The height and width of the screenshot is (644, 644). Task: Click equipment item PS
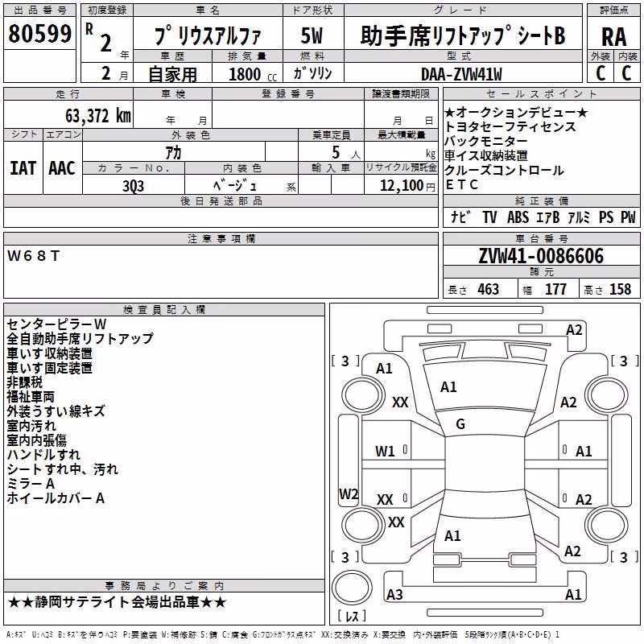click(606, 217)
